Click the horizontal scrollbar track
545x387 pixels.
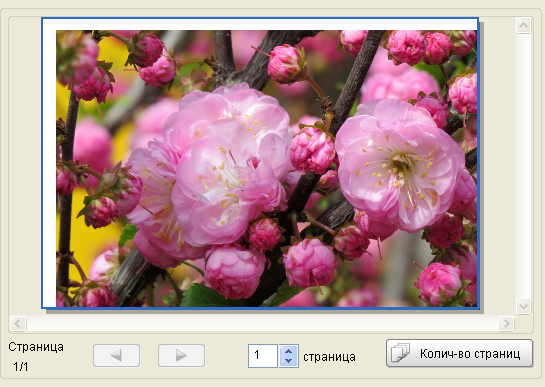(262, 323)
